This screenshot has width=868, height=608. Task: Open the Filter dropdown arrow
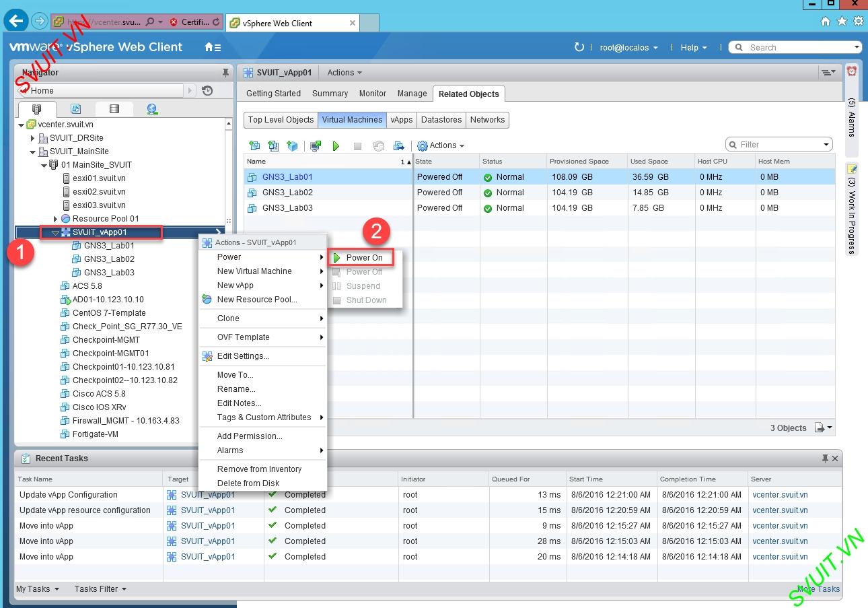(826, 145)
